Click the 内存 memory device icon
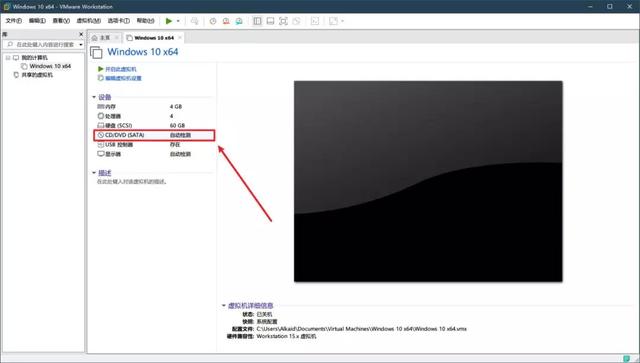The height and width of the screenshot is (363, 640). (100, 107)
